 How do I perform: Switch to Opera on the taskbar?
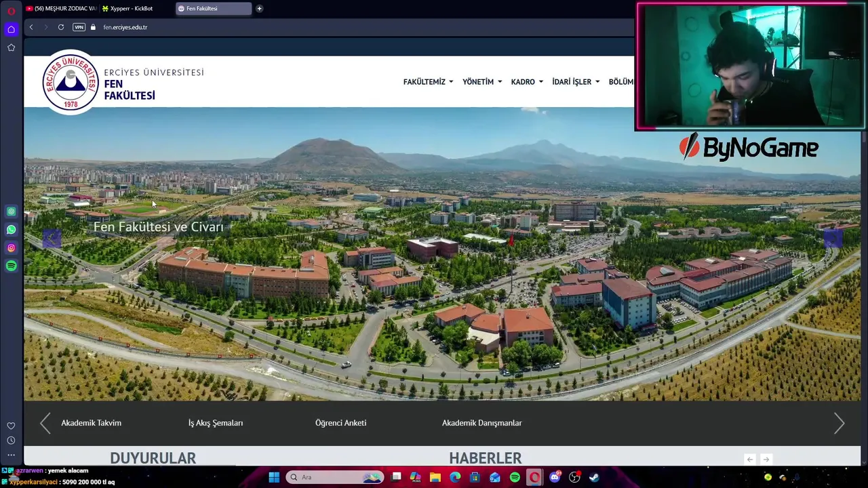[534, 477]
